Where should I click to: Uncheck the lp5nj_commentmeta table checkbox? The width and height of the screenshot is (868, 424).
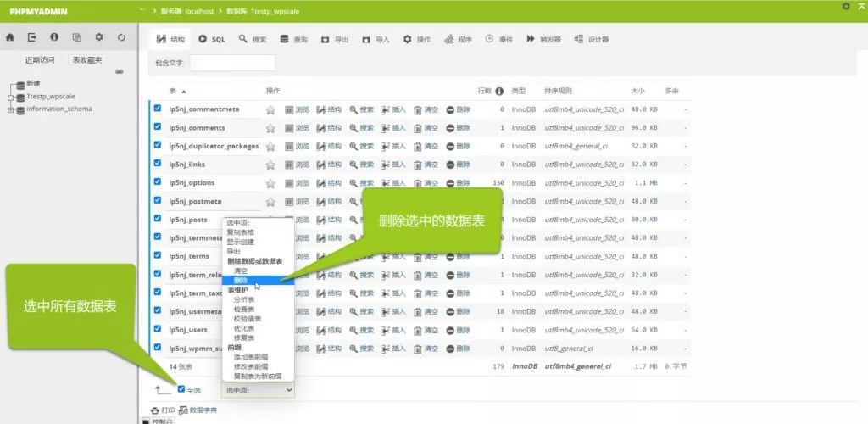click(158, 108)
